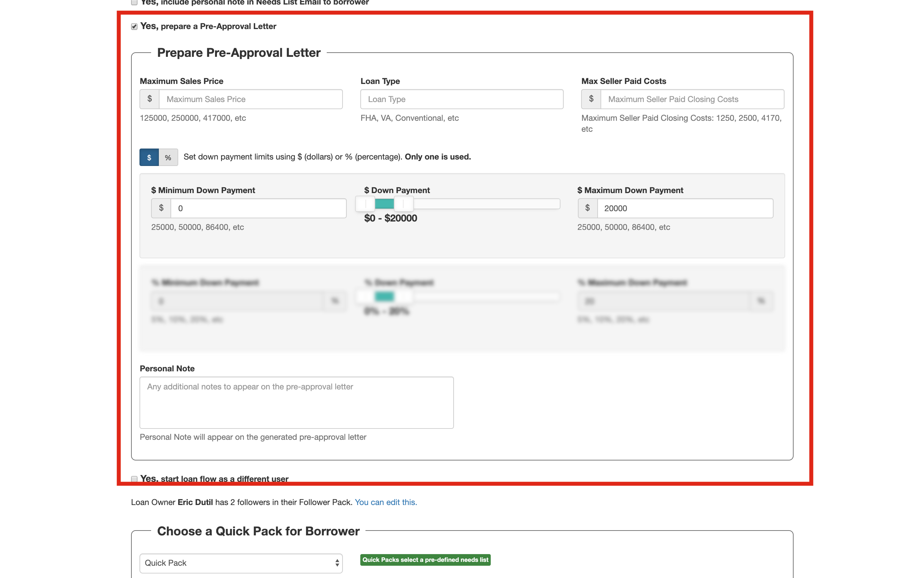Click the Minimum Down Payment amount field

pyautogui.click(x=258, y=208)
